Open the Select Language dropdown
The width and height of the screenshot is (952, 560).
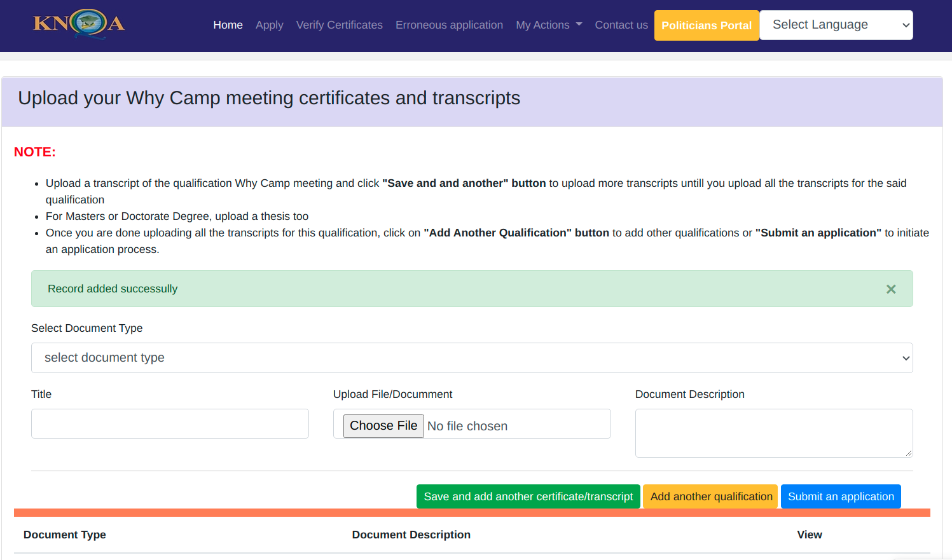click(836, 25)
